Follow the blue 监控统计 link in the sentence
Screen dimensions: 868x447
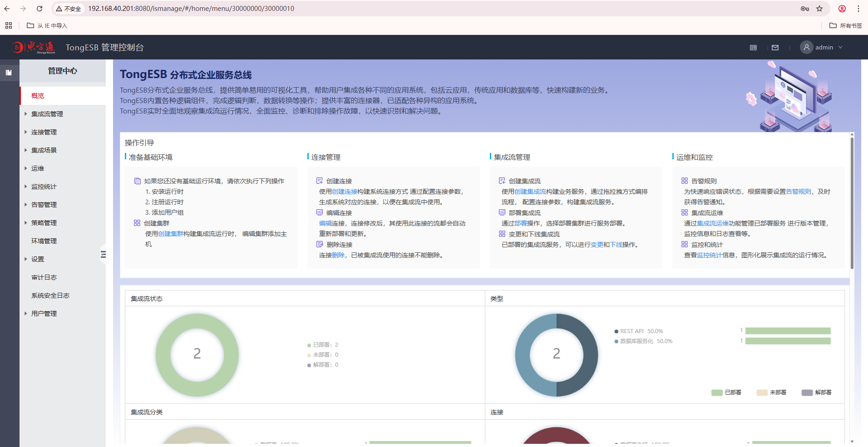pos(710,255)
